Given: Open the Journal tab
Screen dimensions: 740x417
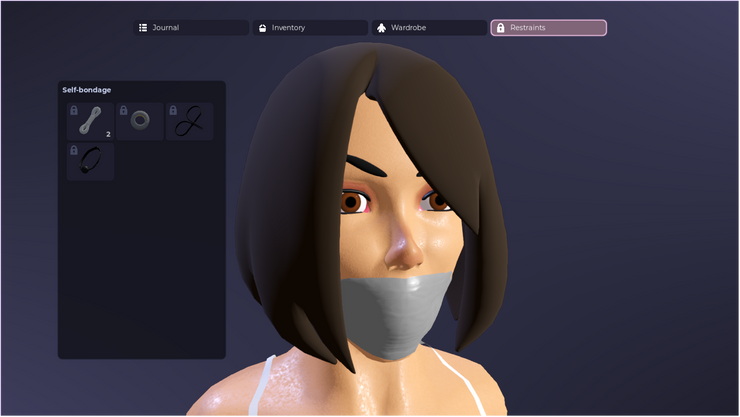Looking at the screenshot, I should click(x=192, y=28).
